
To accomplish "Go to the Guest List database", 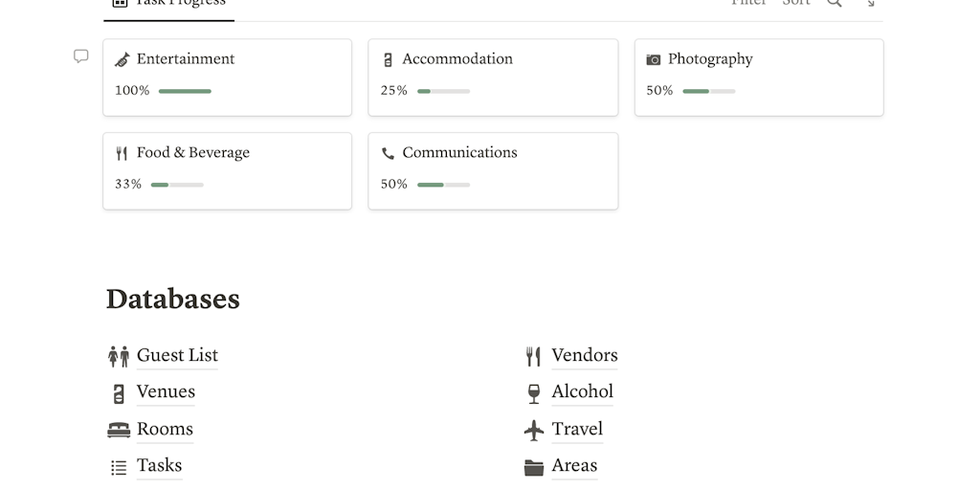I will pyautogui.click(x=177, y=355).
